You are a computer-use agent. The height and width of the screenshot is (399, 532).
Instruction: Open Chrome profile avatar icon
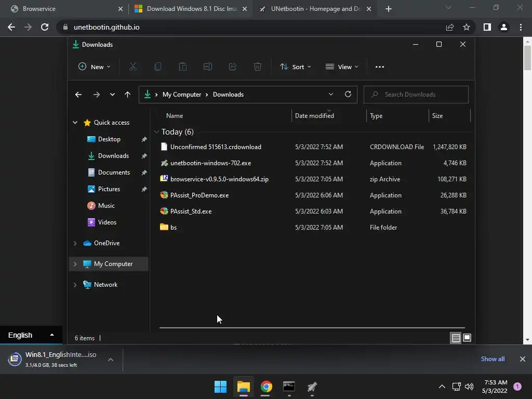(x=504, y=27)
